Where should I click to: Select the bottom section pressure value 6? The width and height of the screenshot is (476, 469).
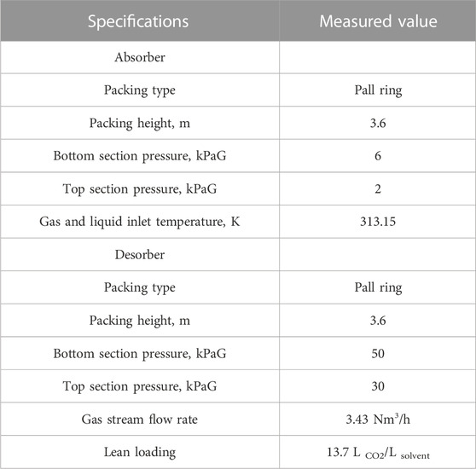tap(378, 156)
